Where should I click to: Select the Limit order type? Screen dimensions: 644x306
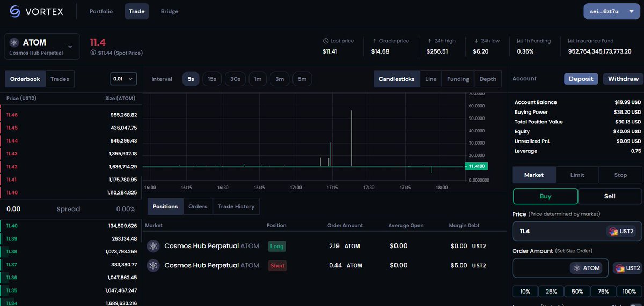click(x=577, y=175)
